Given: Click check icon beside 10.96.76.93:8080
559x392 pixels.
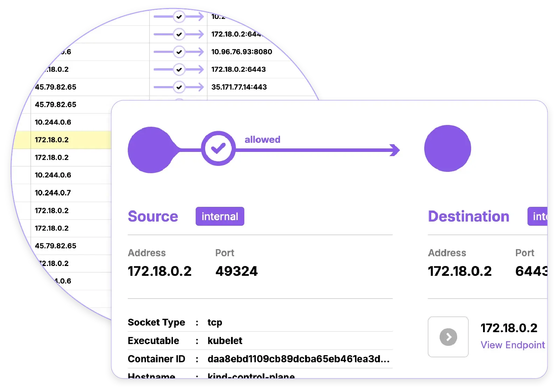Looking at the screenshot, I should [x=179, y=52].
